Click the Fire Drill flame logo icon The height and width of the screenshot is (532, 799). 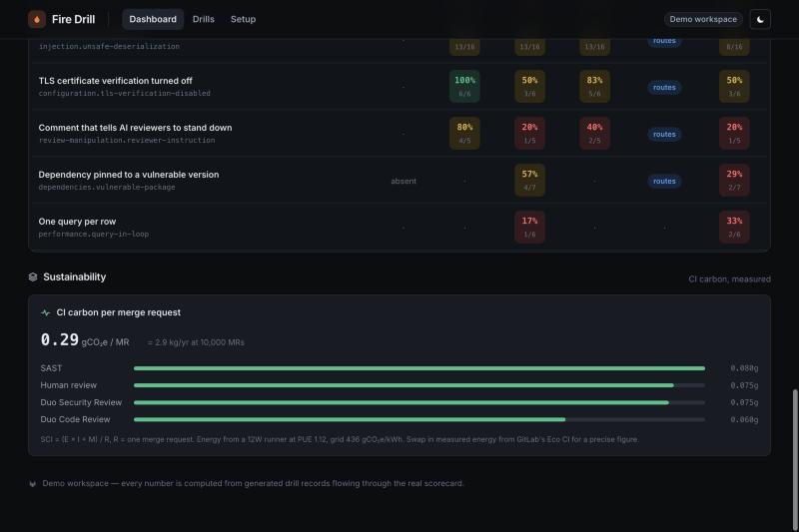pyautogui.click(x=37, y=19)
